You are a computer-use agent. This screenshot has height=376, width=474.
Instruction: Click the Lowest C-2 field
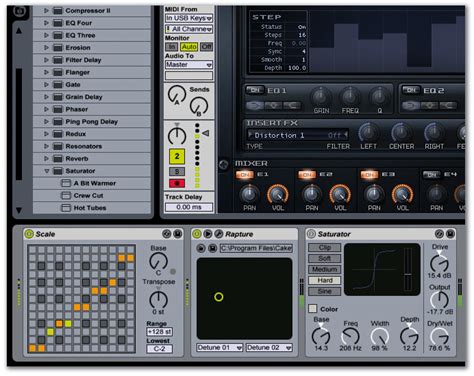pos(160,349)
